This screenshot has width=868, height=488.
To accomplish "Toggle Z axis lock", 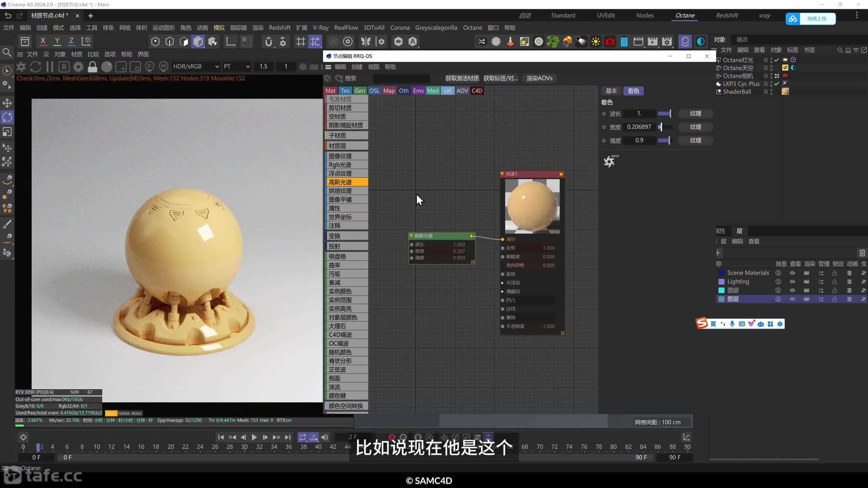I will (x=71, y=41).
